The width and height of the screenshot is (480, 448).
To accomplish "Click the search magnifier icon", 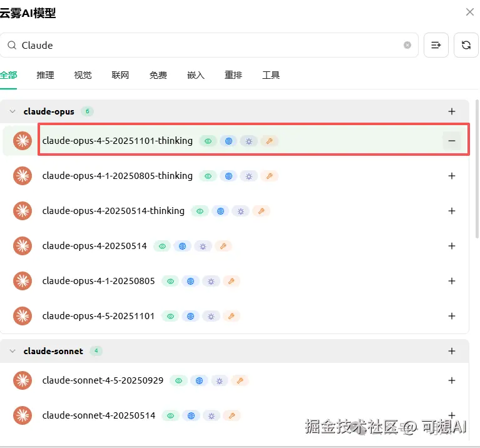I will click(x=12, y=45).
